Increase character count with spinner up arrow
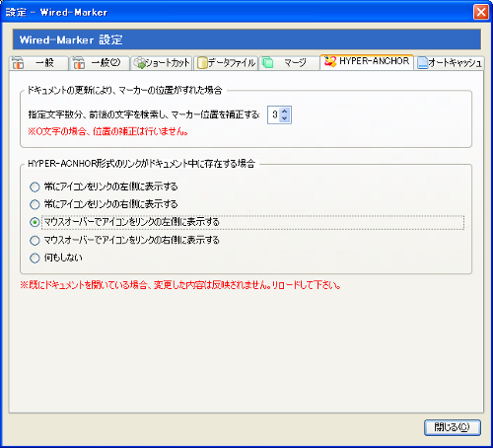493x448 pixels. [285, 112]
